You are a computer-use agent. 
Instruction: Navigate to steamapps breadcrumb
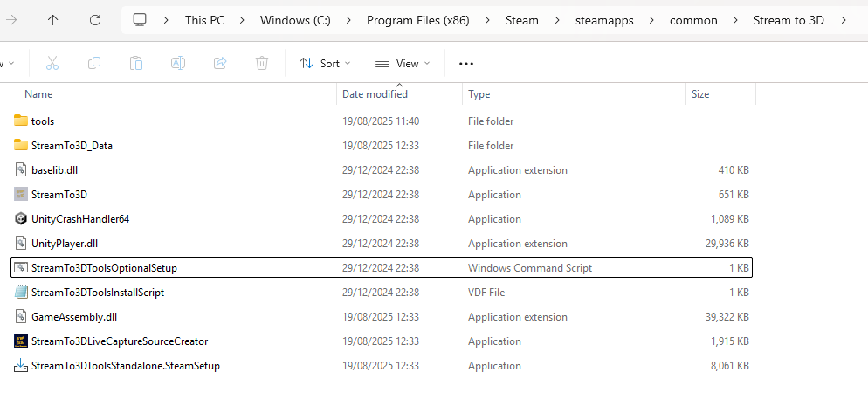click(604, 20)
